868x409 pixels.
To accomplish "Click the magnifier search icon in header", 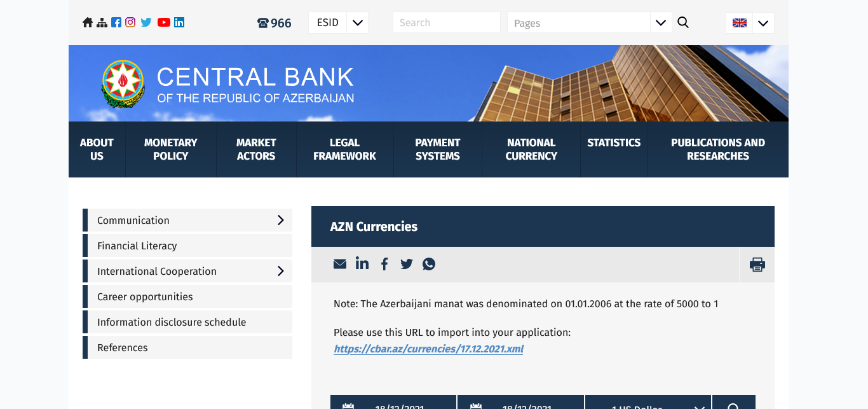I will (x=683, y=23).
